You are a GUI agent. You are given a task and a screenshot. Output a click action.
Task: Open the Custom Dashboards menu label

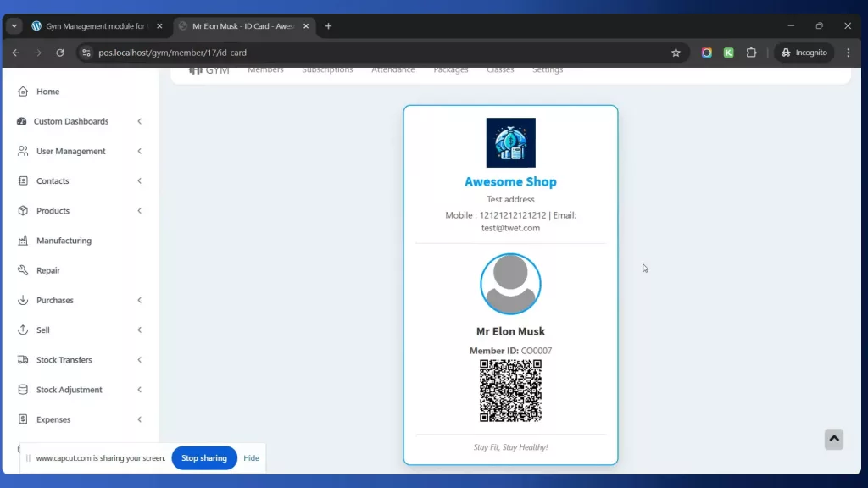(71, 121)
